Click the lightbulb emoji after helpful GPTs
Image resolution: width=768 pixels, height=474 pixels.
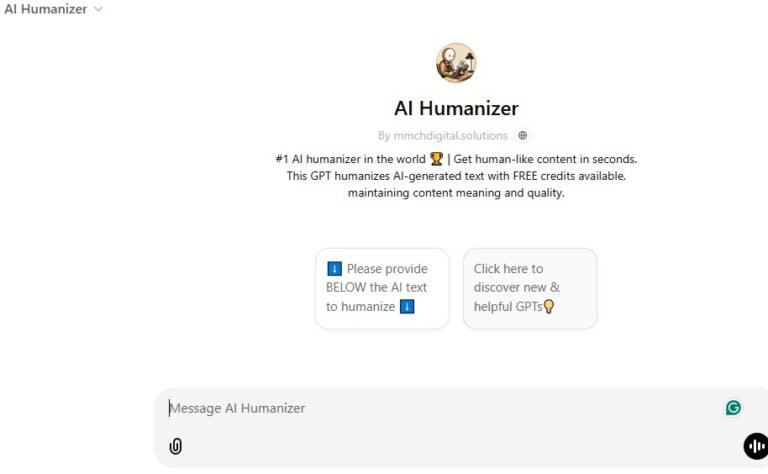coord(549,307)
